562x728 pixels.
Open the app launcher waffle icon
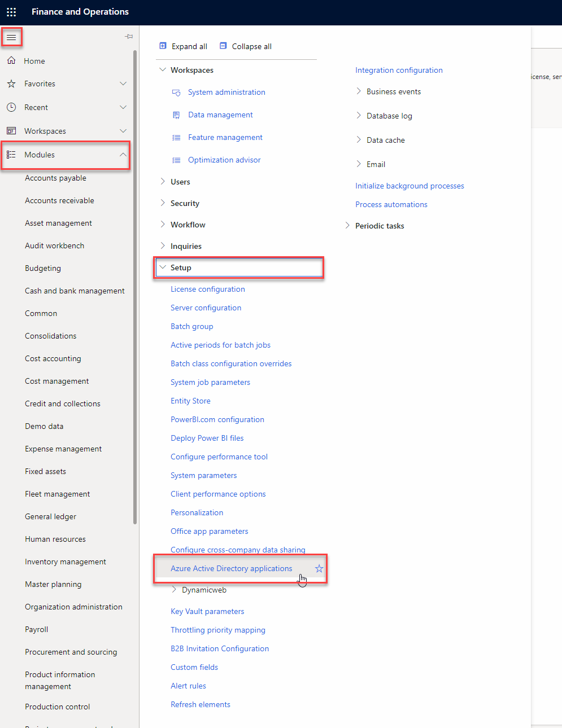(11, 12)
